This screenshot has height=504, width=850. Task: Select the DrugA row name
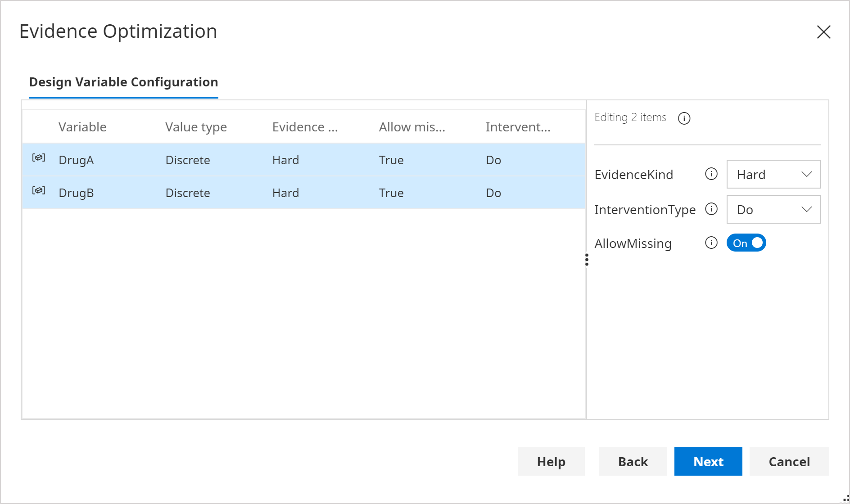tap(76, 160)
